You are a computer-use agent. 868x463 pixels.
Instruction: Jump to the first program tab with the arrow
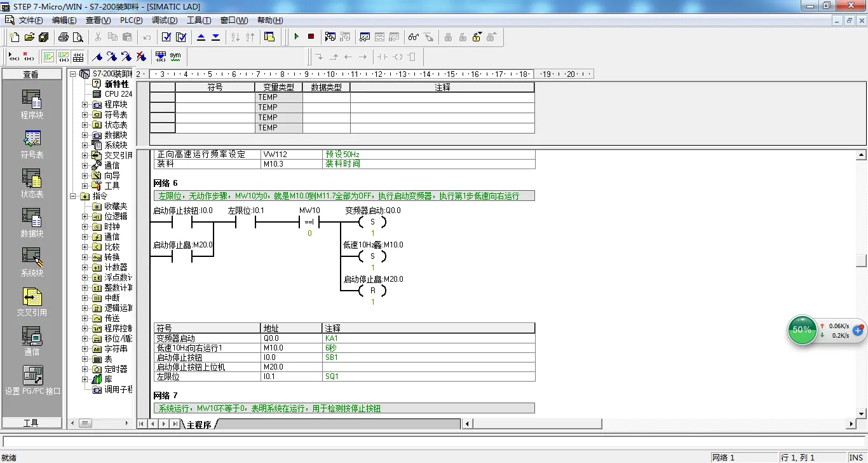[142, 424]
